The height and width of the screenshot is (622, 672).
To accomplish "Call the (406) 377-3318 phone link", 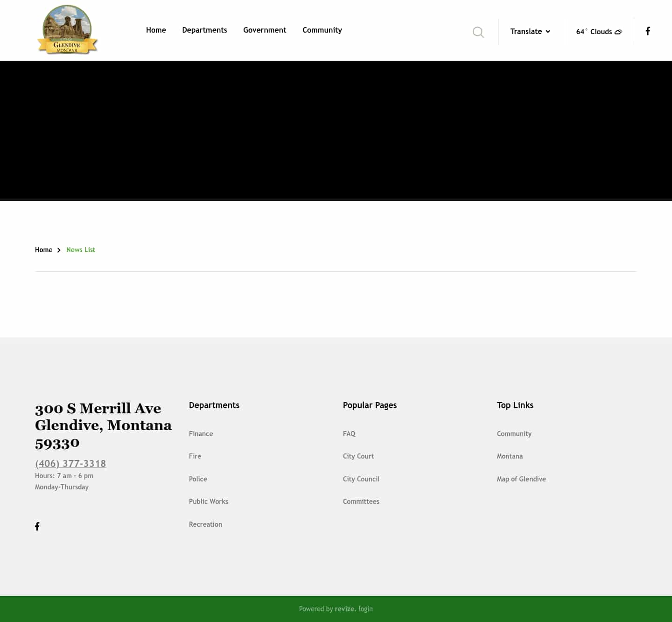I will 70,464.
